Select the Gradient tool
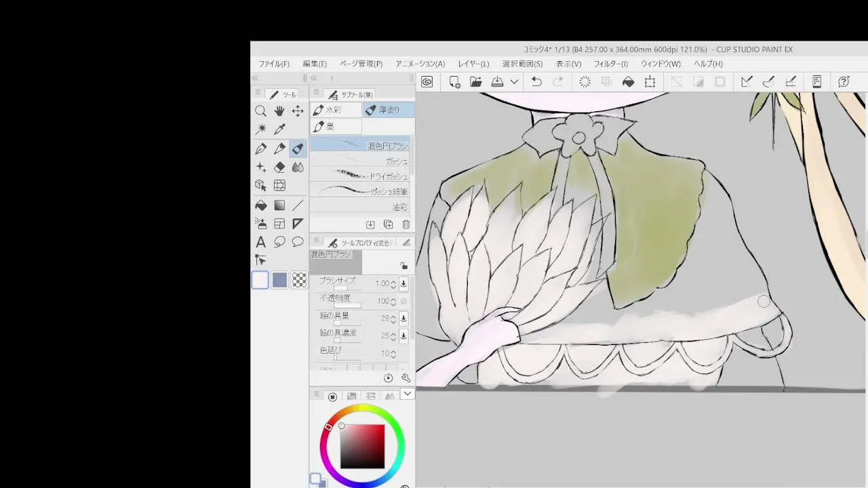 [x=279, y=205]
